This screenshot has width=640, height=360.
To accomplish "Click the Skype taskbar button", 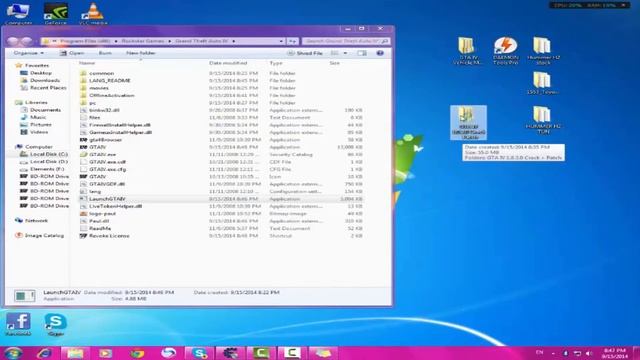I will (x=199, y=353).
